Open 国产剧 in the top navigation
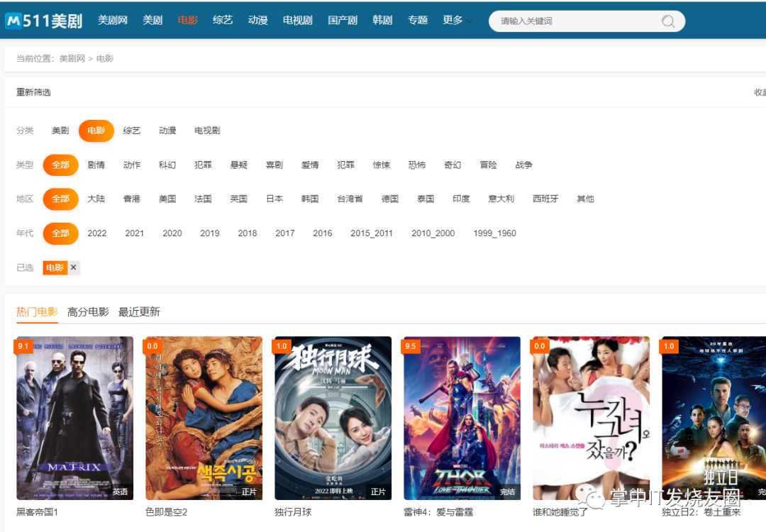The height and width of the screenshot is (532, 766). pyautogui.click(x=343, y=21)
